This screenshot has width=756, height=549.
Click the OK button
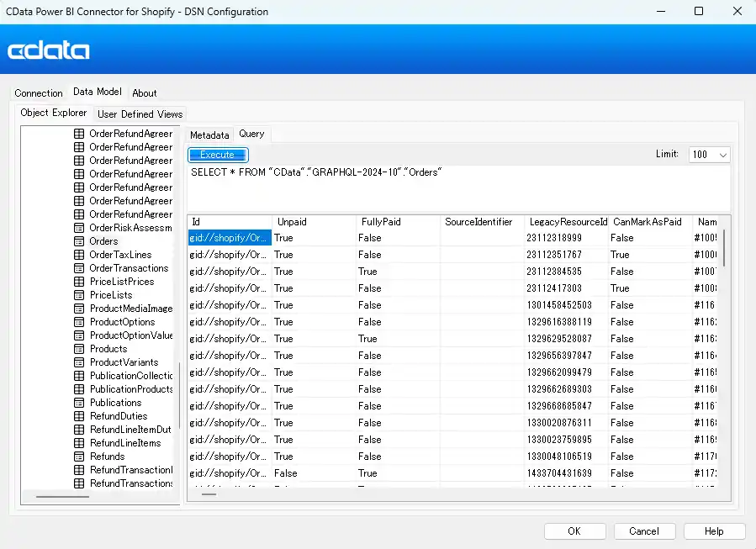pyautogui.click(x=574, y=531)
